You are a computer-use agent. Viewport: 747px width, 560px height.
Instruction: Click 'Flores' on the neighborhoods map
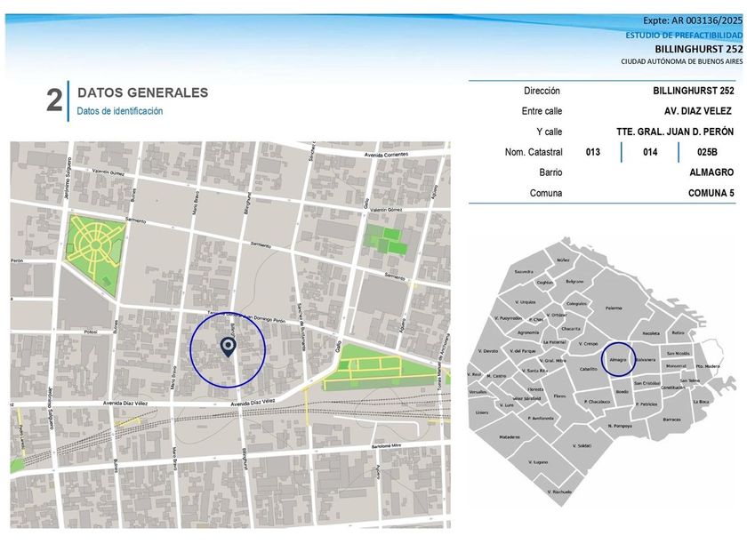coord(559,396)
